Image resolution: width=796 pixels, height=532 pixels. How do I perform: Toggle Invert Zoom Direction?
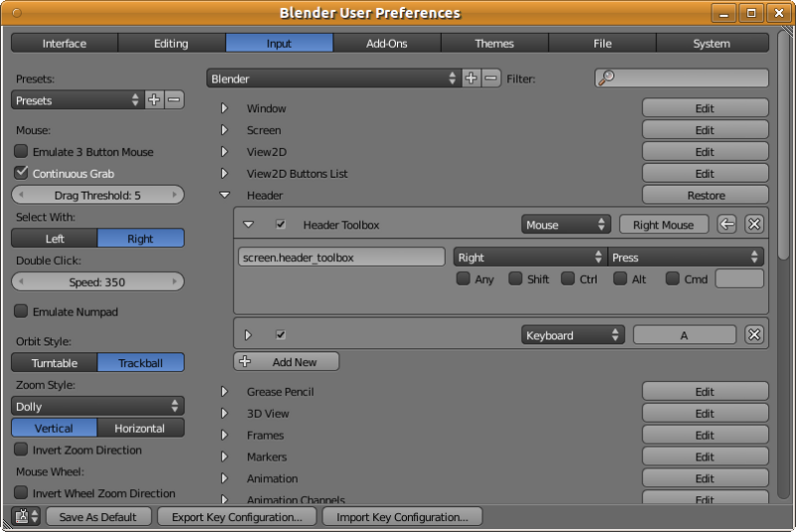point(21,449)
